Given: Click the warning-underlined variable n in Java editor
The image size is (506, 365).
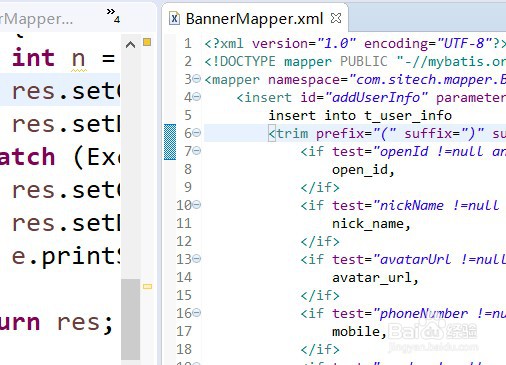Looking at the screenshot, I should coord(79,59).
